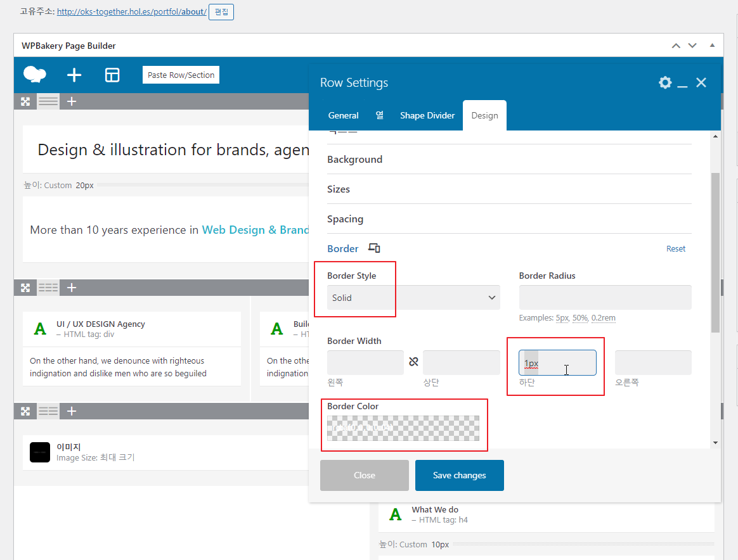Image resolution: width=738 pixels, height=560 pixels.
Task: Toggle responsive device icon beside Border
Action: [x=374, y=248]
